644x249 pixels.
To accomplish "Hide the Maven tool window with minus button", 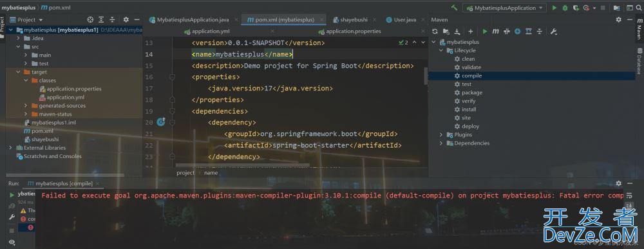I will tap(629, 19).
